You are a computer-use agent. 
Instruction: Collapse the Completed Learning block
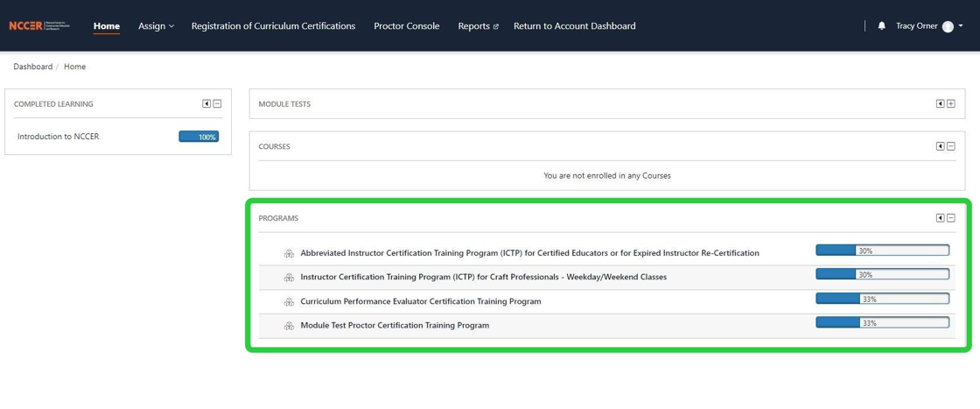(x=218, y=103)
